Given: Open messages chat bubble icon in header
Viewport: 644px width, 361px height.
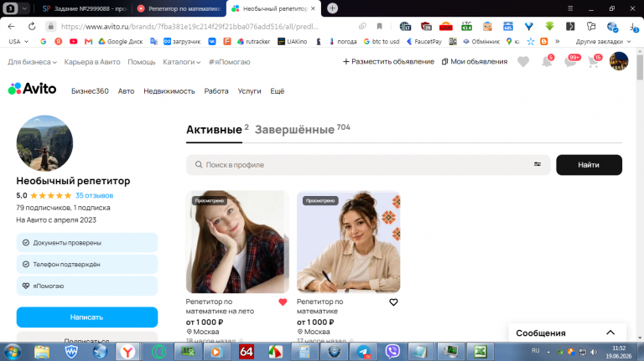Looking at the screenshot, I should tap(570, 62).
